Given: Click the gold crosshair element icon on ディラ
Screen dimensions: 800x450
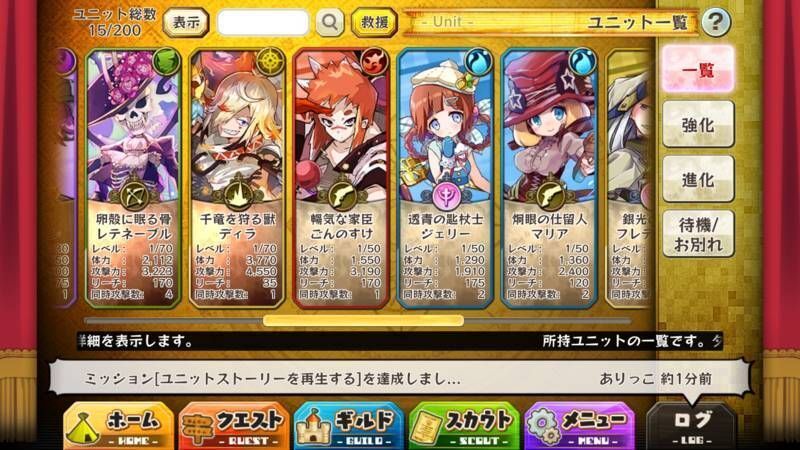Looking at the screenshot, I should (x=270, y=62).
